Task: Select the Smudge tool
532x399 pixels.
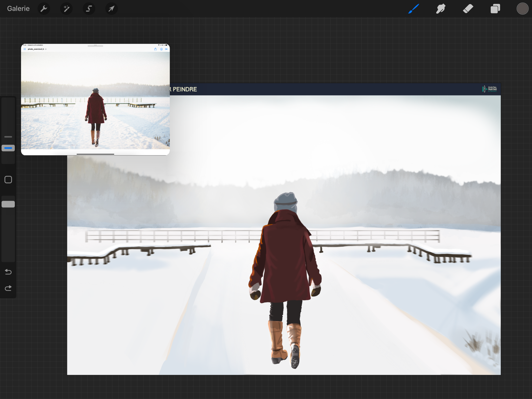Action: pyautogui.click(x=441, y=9)
